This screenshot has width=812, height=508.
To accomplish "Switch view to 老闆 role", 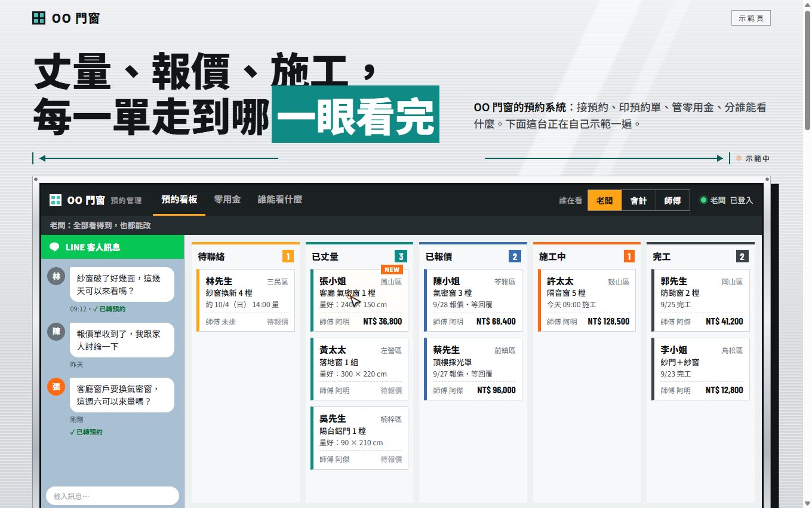I will pos(605,201).
